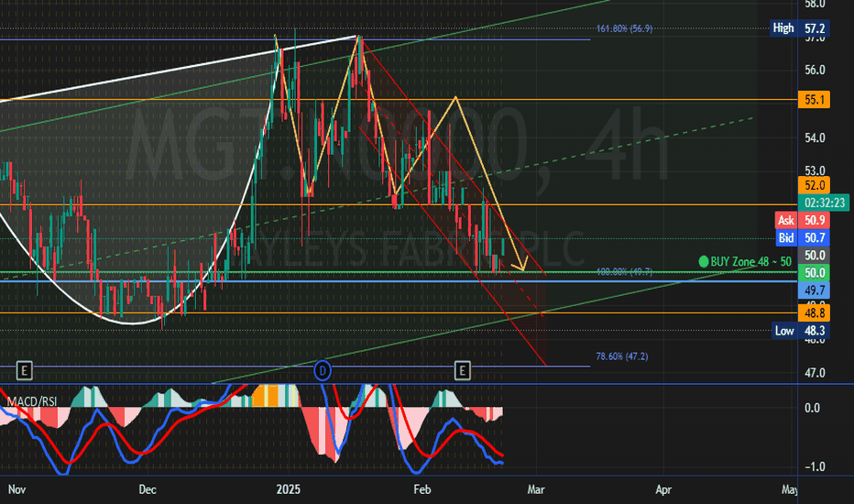854x504 pixels.
Task: Click the Low 48.3 price label
Action: coord(801,331)
